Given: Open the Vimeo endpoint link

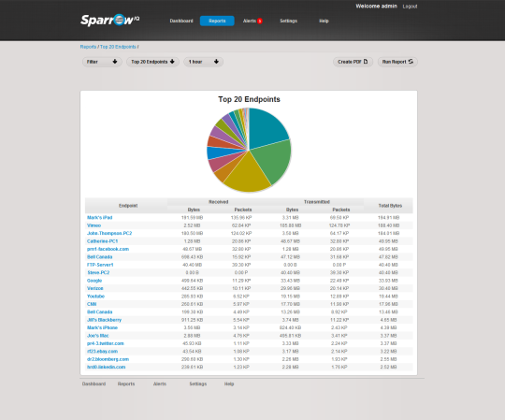Looking at the screenshot, I should click(94, 225).
